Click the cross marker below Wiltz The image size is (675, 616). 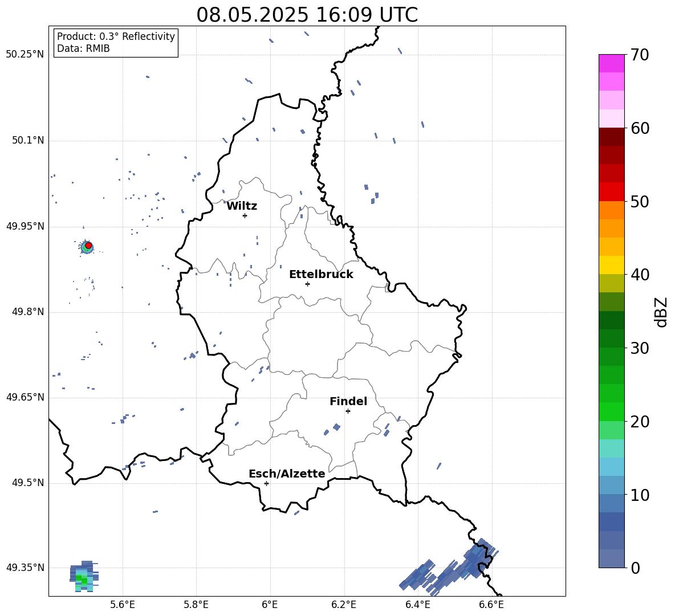tap(245, 215)
